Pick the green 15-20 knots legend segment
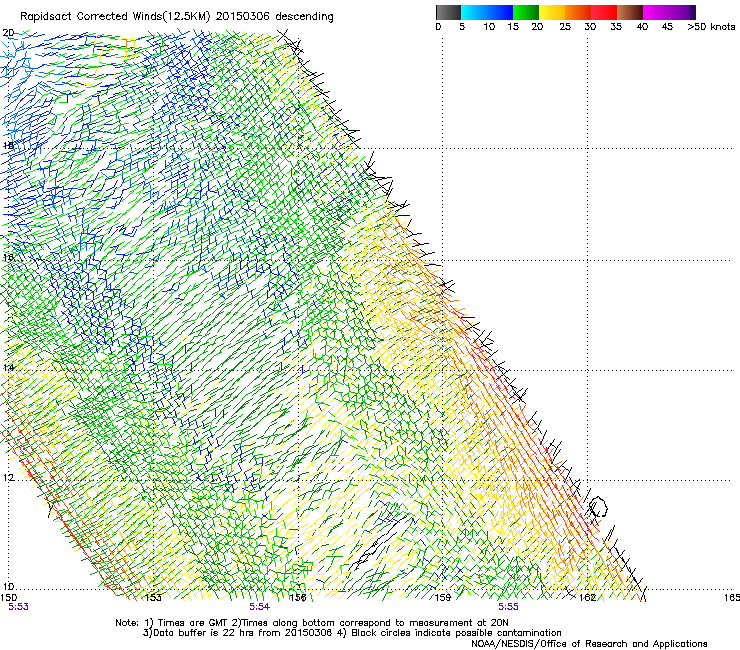 pyautogui.click(x=526, y=12)
